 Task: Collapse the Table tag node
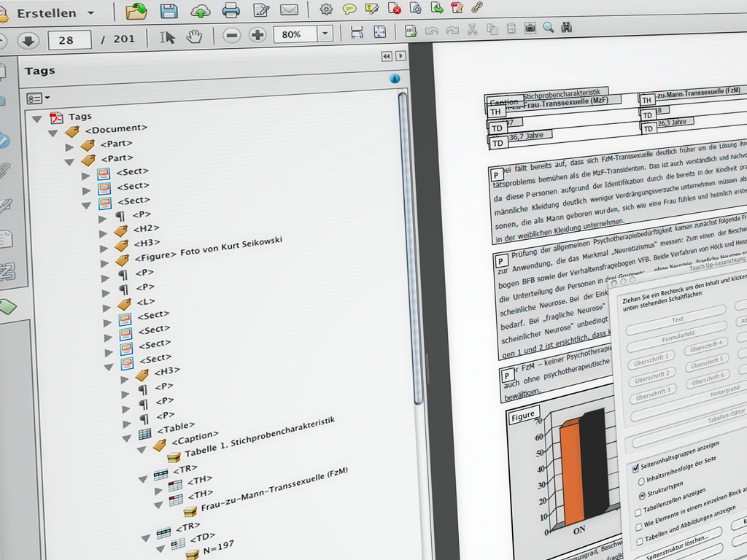coord(127,438)
